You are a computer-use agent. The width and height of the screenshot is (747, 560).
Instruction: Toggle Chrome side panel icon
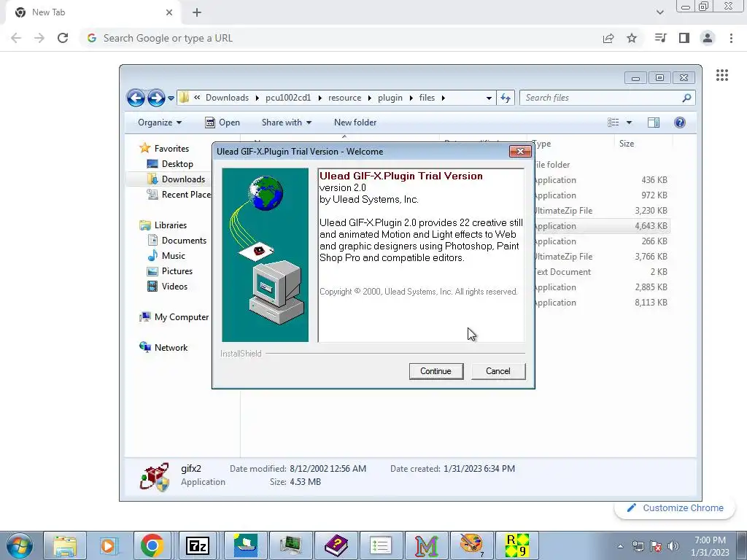684,38
